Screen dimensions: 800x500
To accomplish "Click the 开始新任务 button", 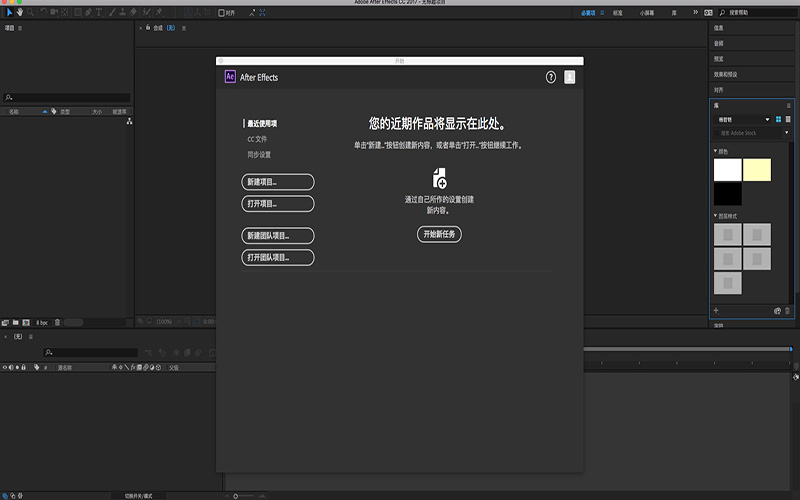I will point(439,234).
